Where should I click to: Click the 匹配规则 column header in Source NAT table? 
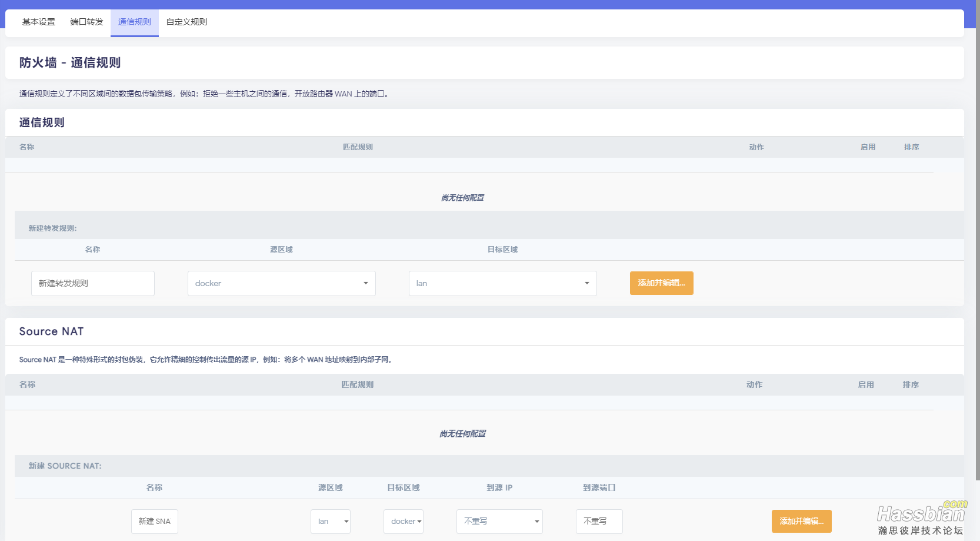pos(358,384)
